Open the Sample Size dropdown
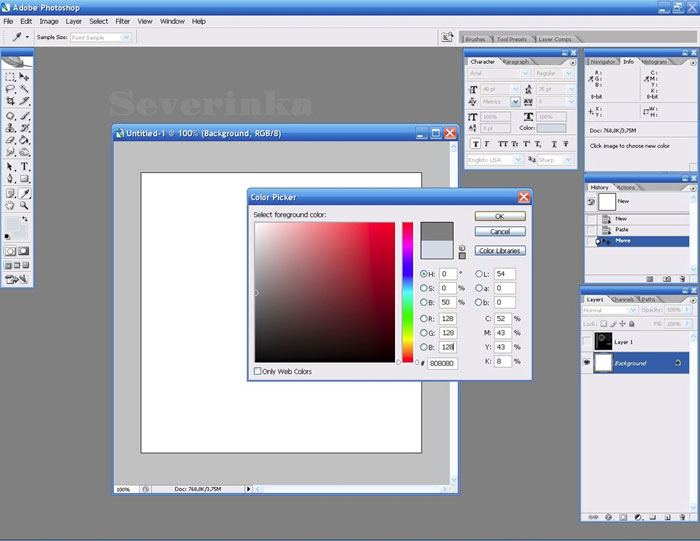 click(100, 37)
